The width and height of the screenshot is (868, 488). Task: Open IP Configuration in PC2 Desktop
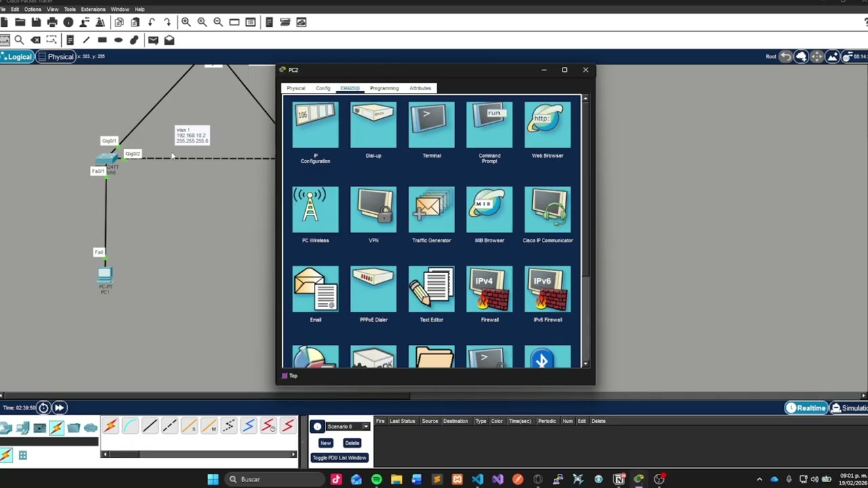click(x=315, y=125)
